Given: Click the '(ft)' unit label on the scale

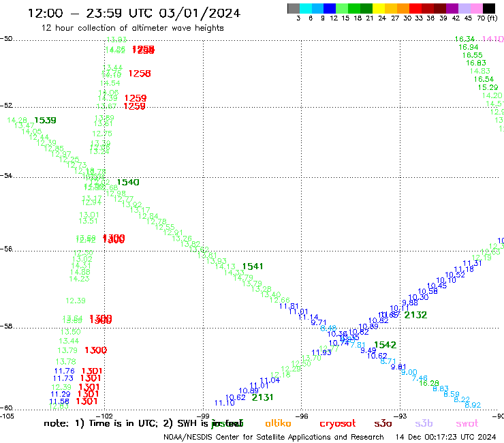Looking at the screenshot, I should [x=492, y=18].
